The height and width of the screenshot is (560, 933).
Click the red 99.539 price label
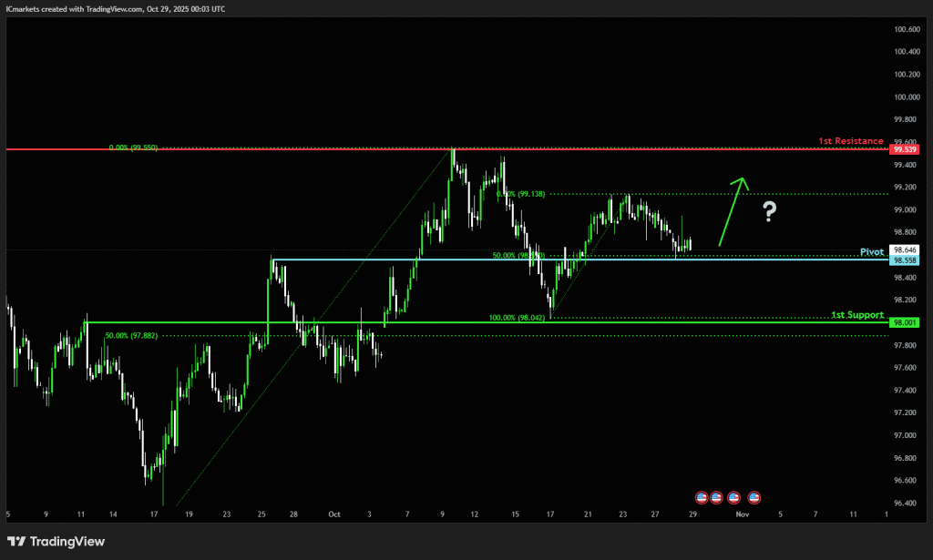pyautogui.click(x=905, y=149)
